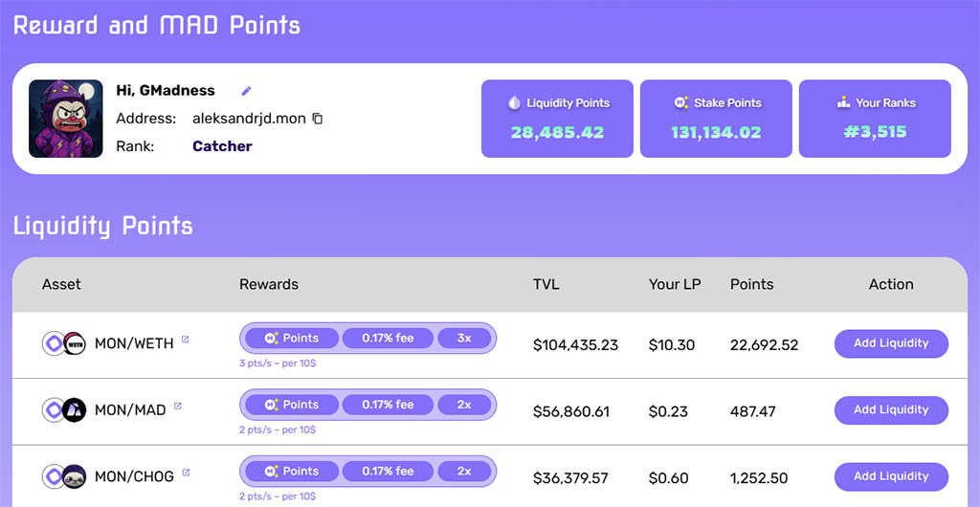The image size is (980, 507).
Task: Click the 3x multiplier badge
Action: [464, 338]
